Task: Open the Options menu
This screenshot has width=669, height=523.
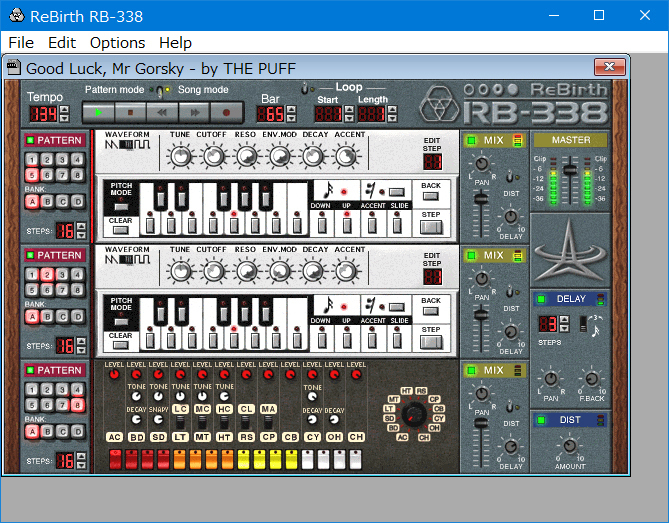Action: [x=117, y=43]
